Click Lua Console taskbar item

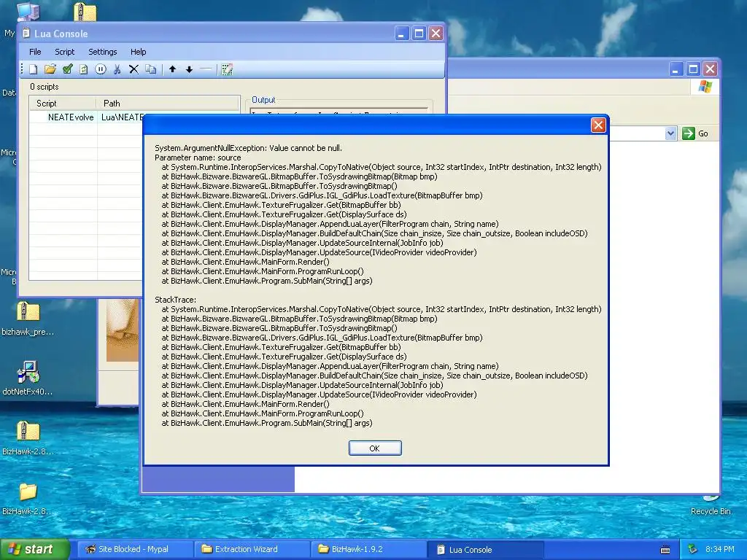click(x=486, y=549)
